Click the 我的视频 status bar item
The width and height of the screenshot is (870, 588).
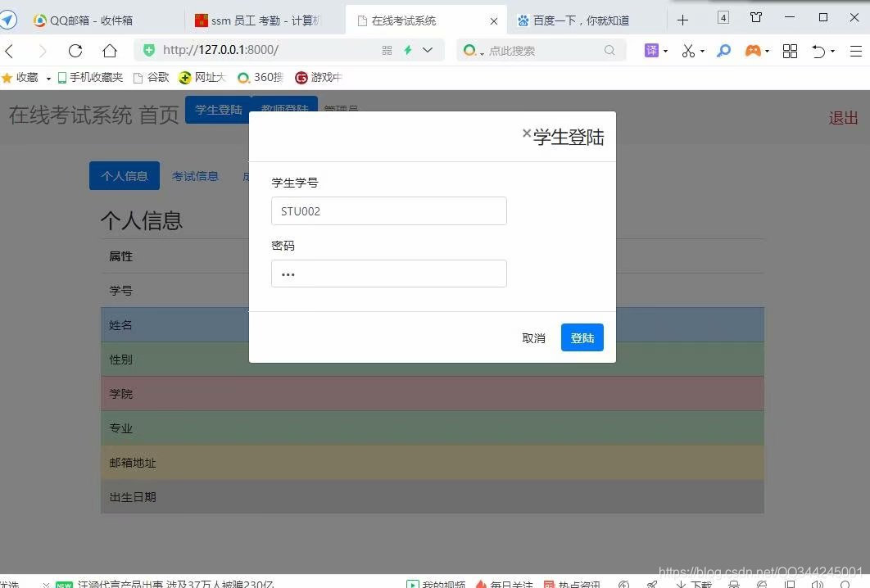[x=436, y=584]
